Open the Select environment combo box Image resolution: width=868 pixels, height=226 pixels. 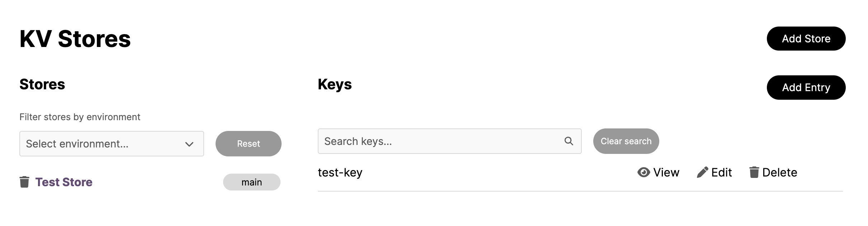112,144
